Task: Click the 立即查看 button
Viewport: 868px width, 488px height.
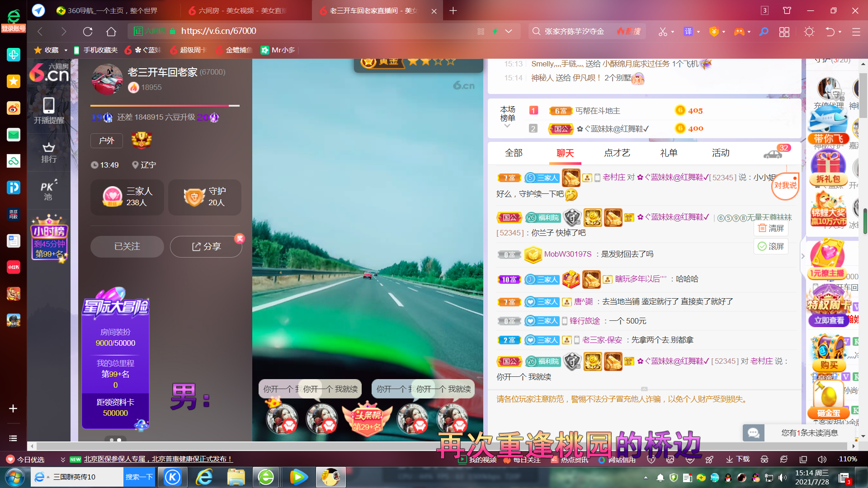Action: click(829, 320)
